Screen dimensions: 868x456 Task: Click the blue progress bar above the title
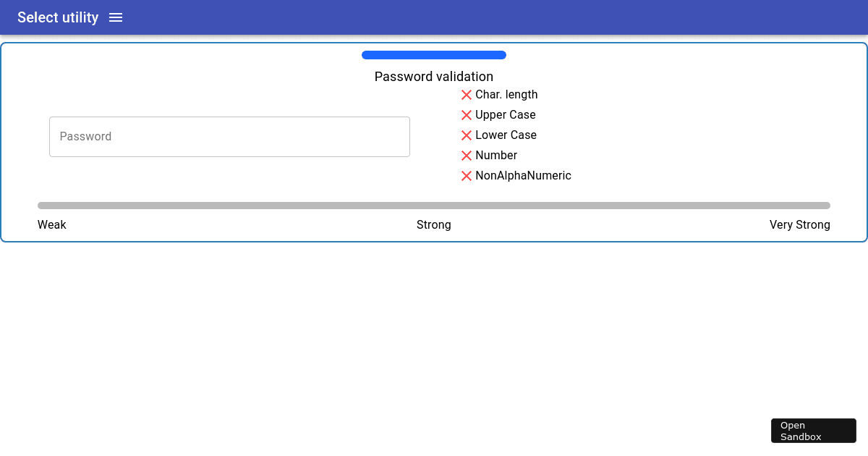434,54
